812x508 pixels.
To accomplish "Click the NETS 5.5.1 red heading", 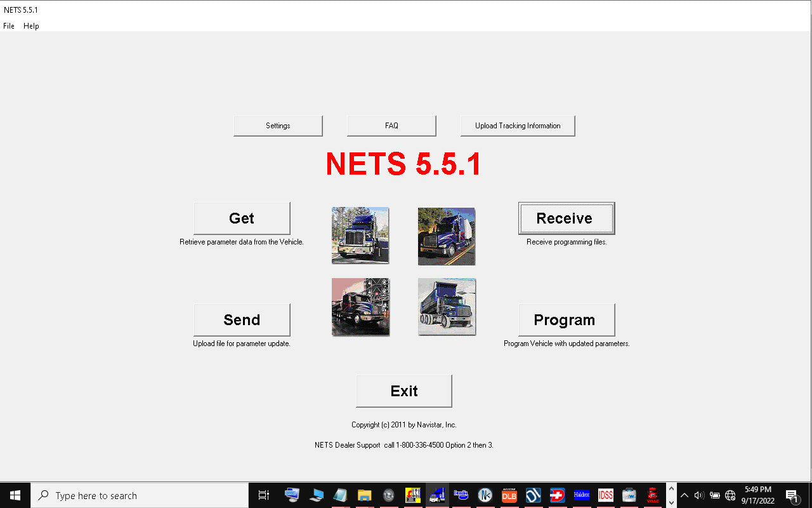I will [x=403, y=164].
